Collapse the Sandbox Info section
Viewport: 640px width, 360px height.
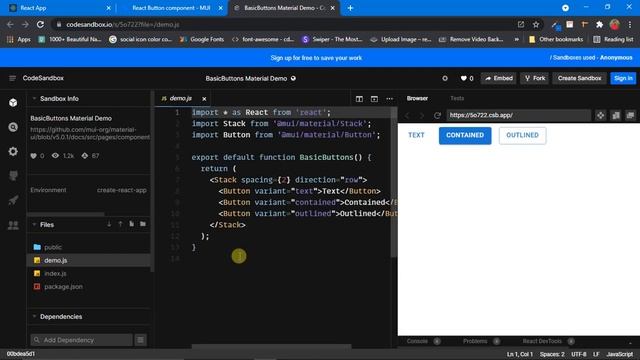(x=34, y=98)
